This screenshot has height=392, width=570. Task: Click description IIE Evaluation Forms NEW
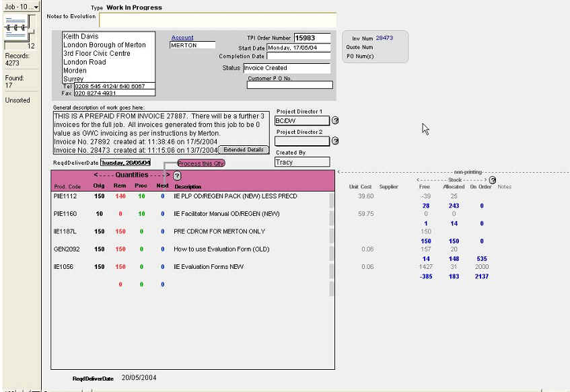pos(209,267)
